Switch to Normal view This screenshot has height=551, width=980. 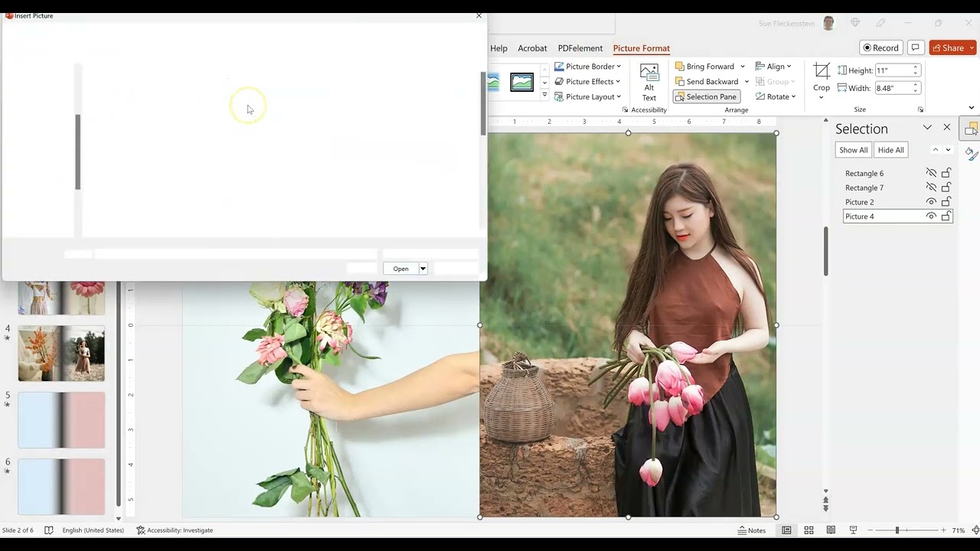click(x=786, y=530)
